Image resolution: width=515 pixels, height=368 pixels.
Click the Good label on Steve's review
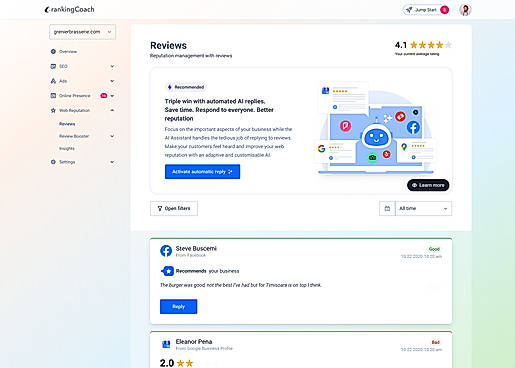point(434,249)
